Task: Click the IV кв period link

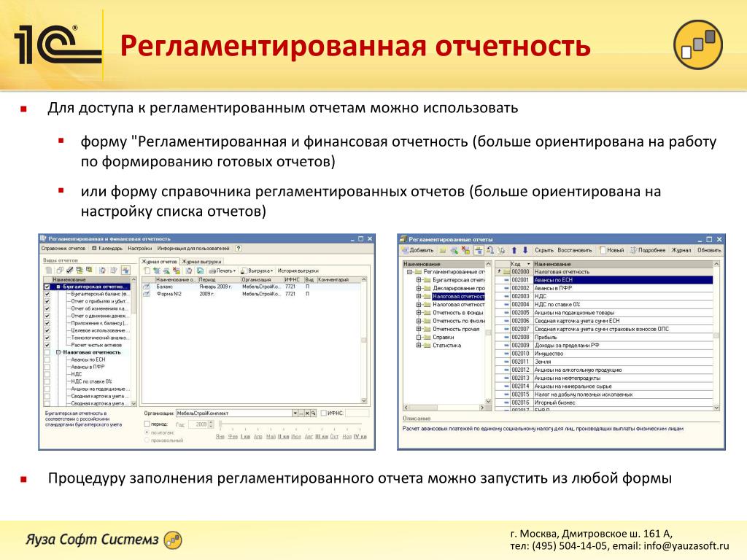Action: pos(360,436)
